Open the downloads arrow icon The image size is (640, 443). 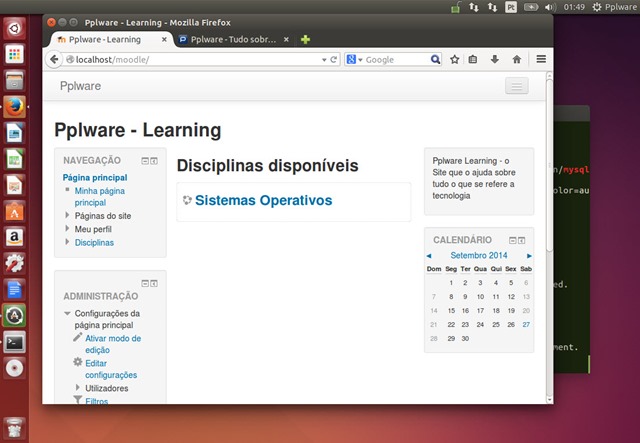tap(495, 60)
